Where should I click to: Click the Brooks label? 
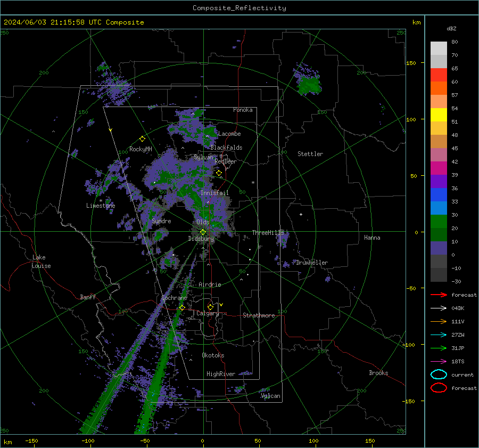(378, 373)
